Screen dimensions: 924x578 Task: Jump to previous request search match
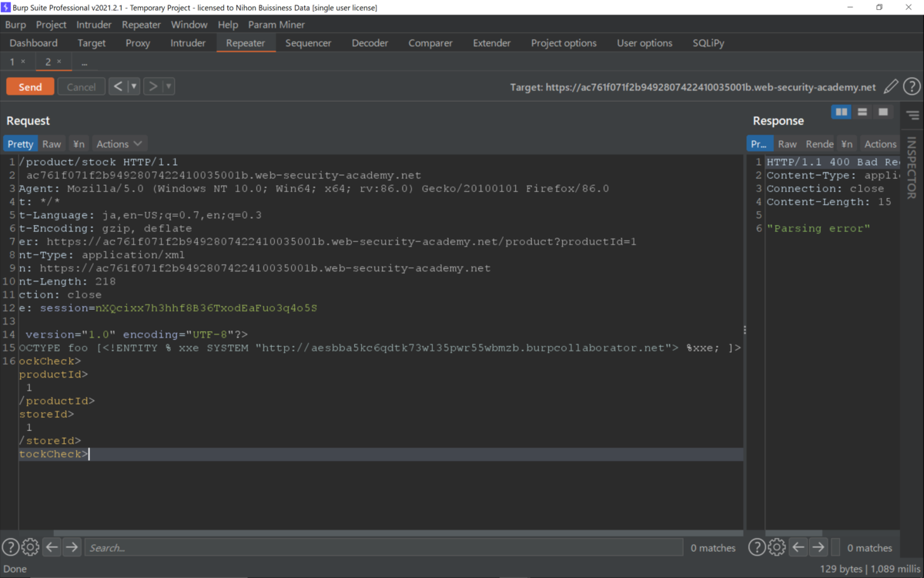52,548
